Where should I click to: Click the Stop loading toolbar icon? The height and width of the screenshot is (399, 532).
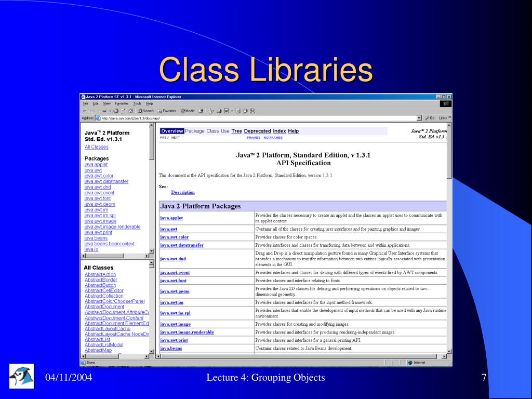[x=116, y=111]
